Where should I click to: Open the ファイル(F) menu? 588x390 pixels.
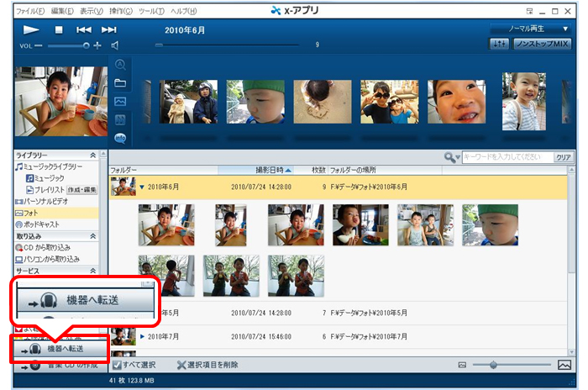[31, 10]
